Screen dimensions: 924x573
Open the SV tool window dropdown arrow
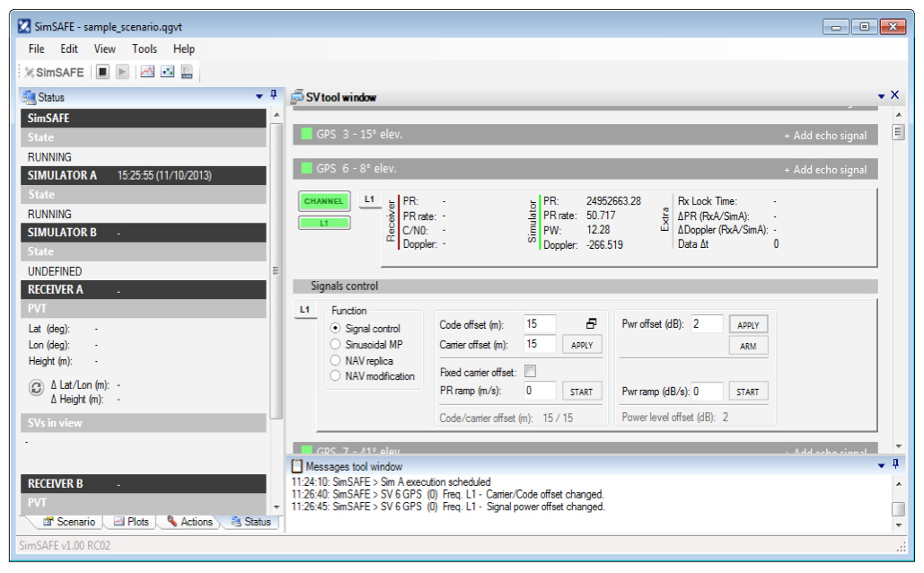881,96
